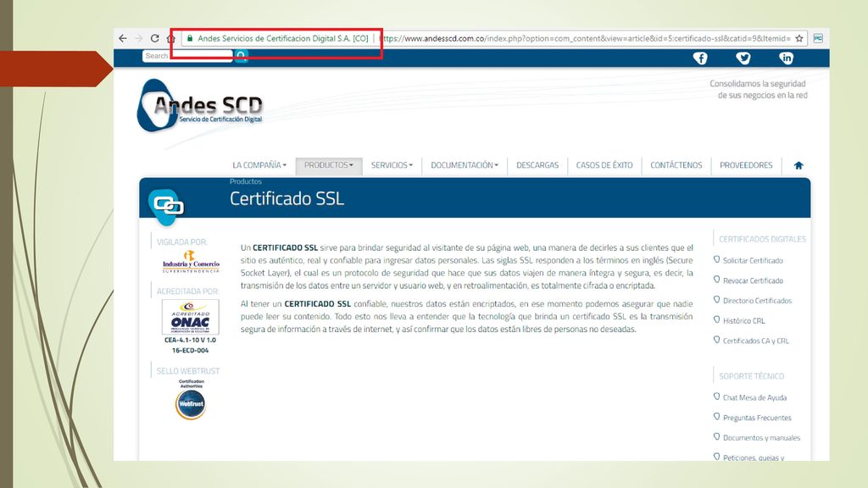The height and width of the screenshot is (488, 868).
Task: Click the SELLO WEBTRUST label
Action: (187, 371)
